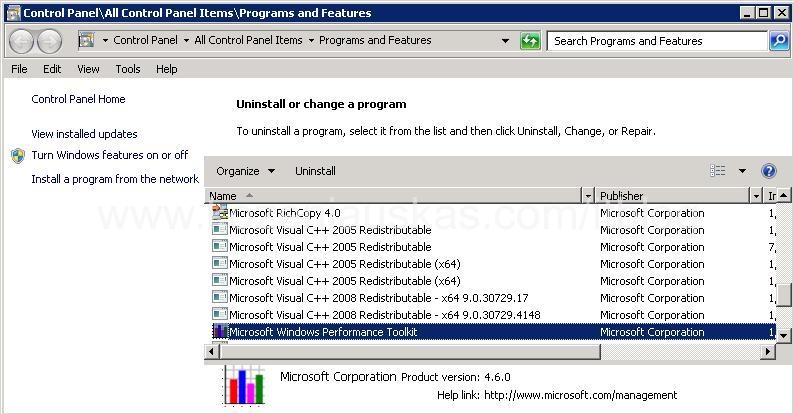Click Control Panel breadcrumb
Screen dimensions: 794x414
coord(145,40)
